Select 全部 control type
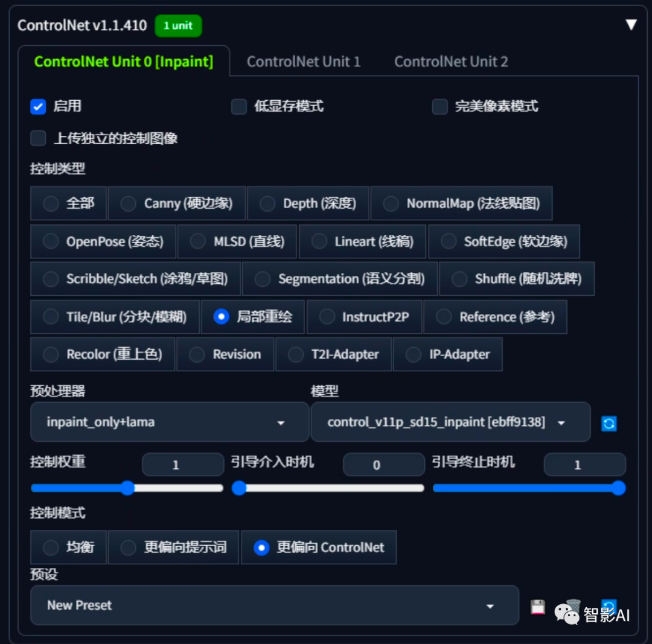Screen dimensions: 652x644 pos(68,203)
